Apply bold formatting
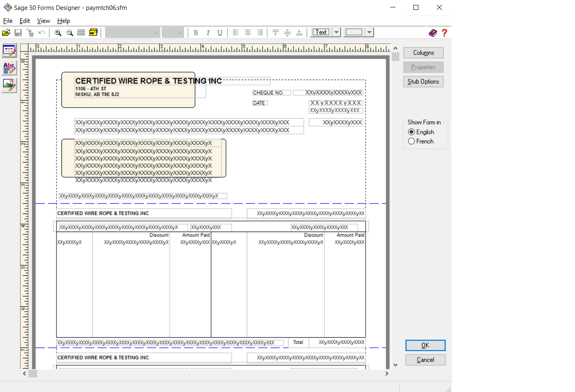 point(196,33)
